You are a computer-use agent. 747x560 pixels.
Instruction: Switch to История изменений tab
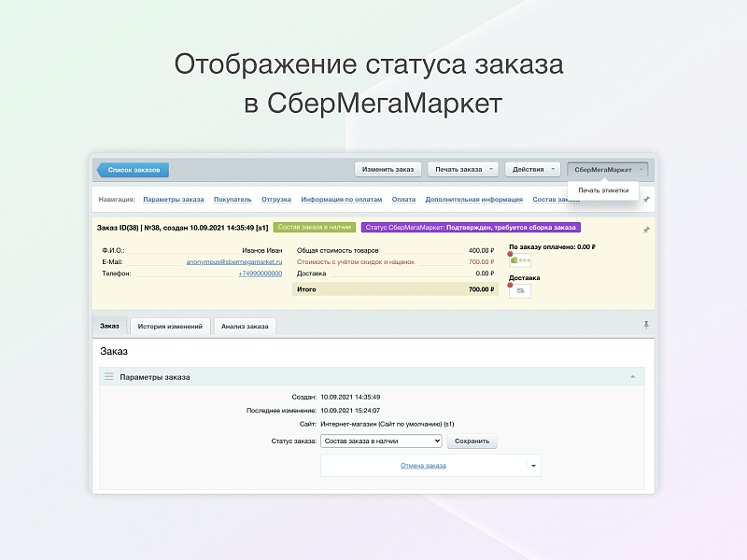(170, 326)
